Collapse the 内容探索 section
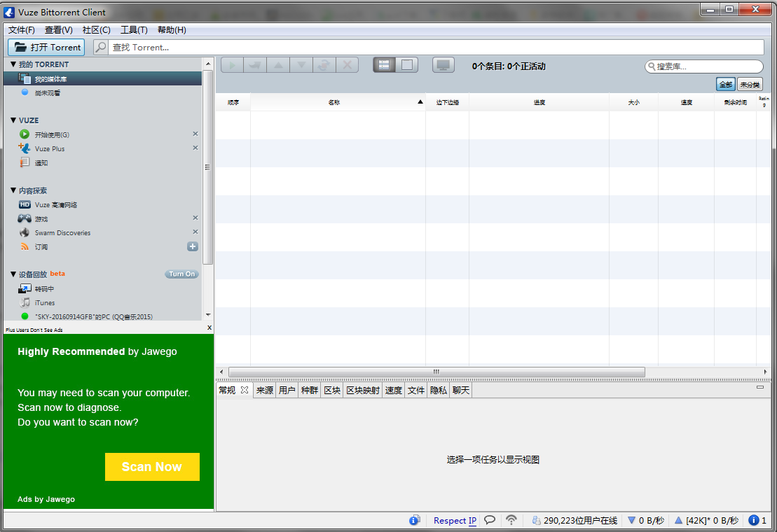Image resolution: width=777 pixels, height=532 pixels. [13, 190]
